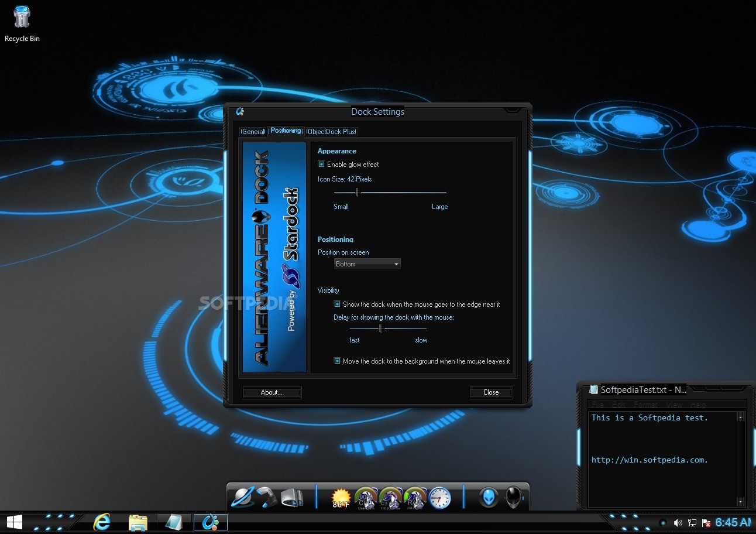Image resolution: width=756 pixels, height=534 pixels.
Task: Click the Notepad scrollbar up arrow
Action: (740, 417)
